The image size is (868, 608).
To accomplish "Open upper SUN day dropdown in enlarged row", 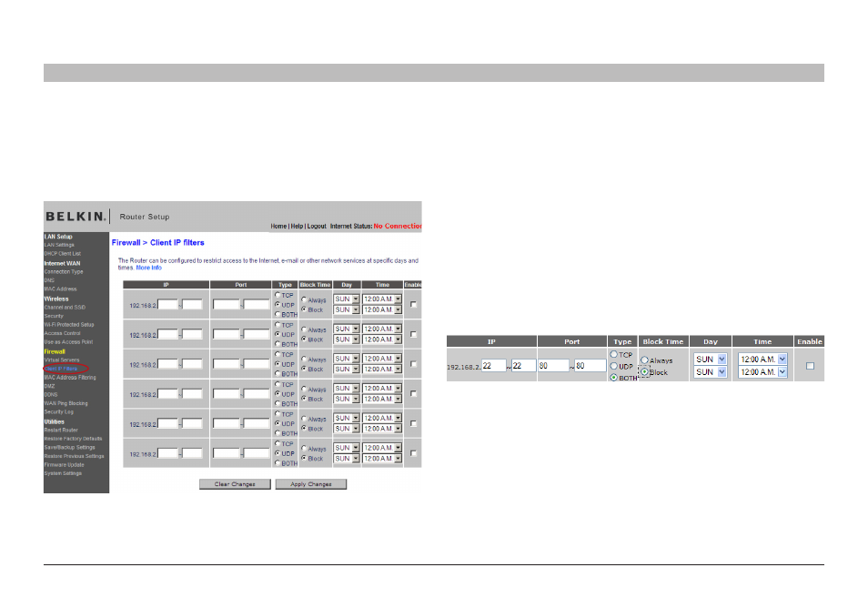I will pyautogui.click(x=710, y=360).
